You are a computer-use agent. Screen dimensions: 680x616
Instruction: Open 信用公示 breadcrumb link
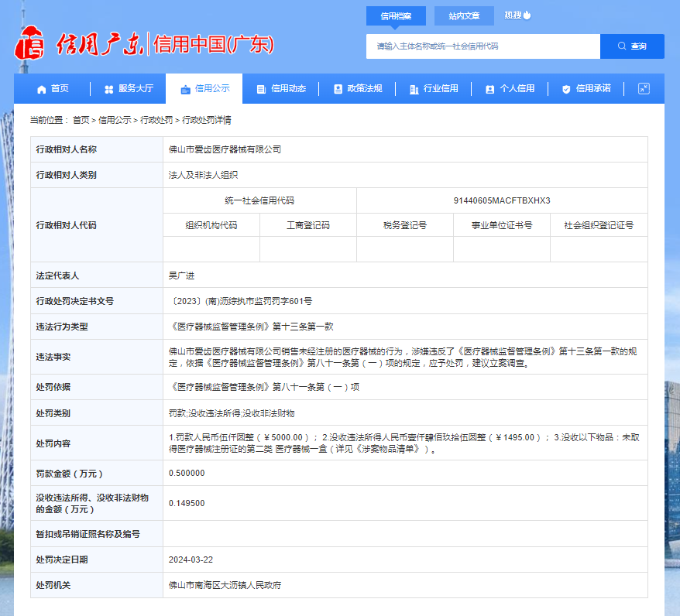click(x=114, y=120)
